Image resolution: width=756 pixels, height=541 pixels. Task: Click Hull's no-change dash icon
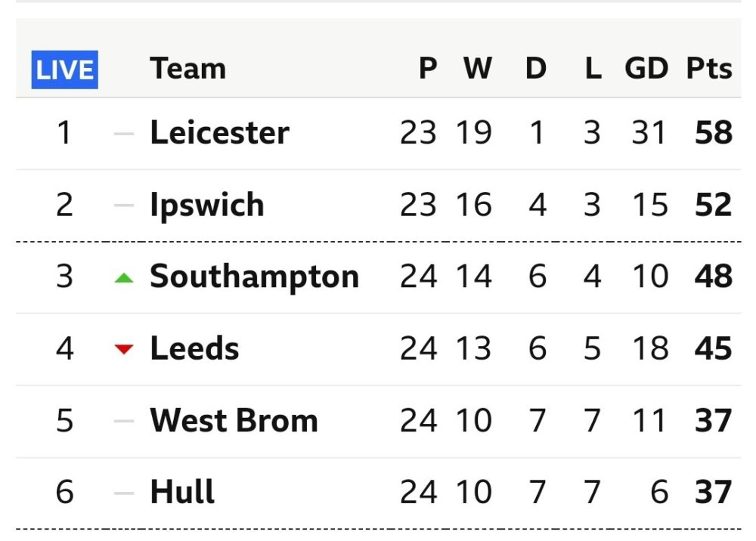coord(124,493)
